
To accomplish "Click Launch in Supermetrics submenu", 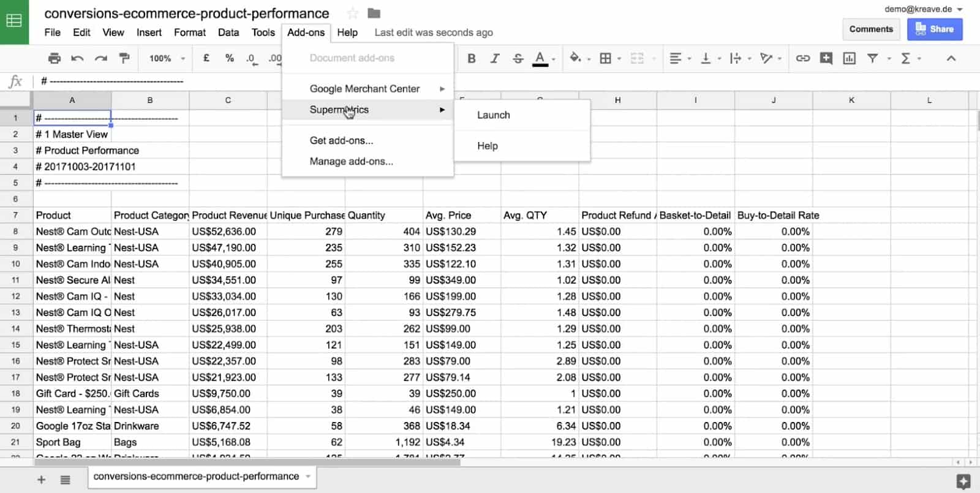I will pyautogui.click(x=522, y=115).
